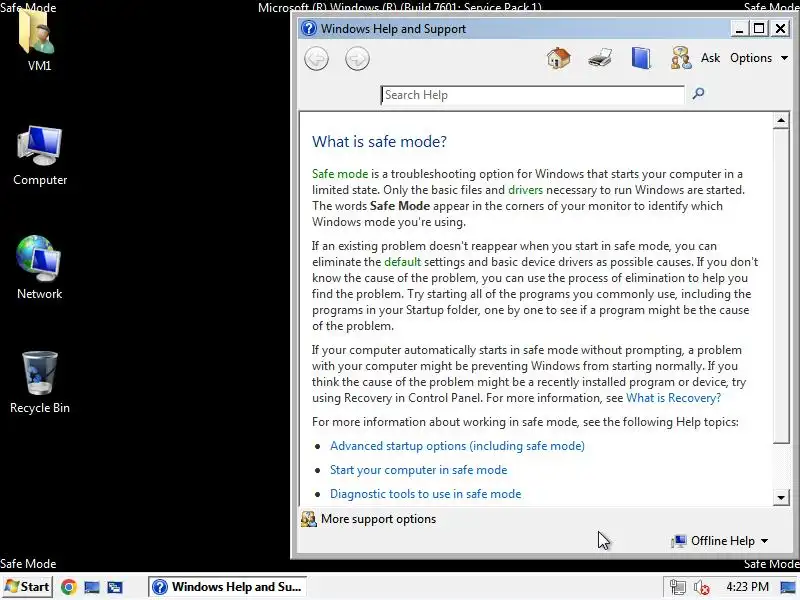This screenshot has width=800, height=600.
Task: Click the magnifier Search Help icon
Action: point(698,93)
